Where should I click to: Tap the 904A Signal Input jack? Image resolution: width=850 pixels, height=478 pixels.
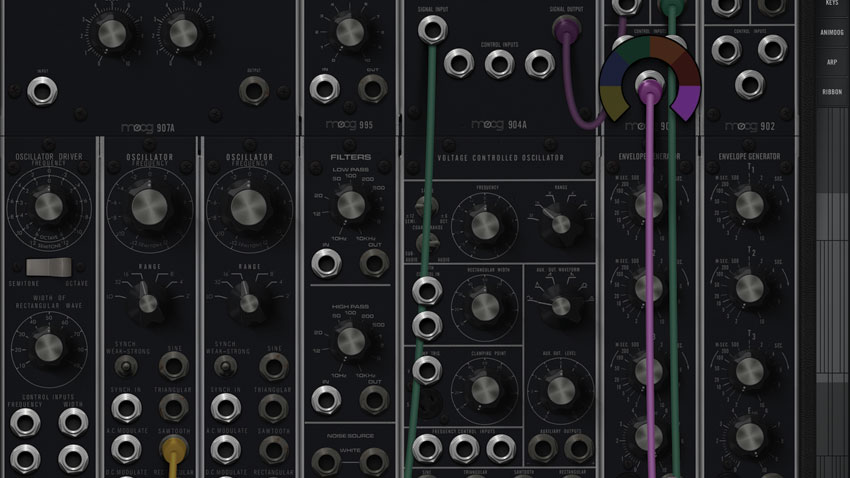tap(433, 29)
